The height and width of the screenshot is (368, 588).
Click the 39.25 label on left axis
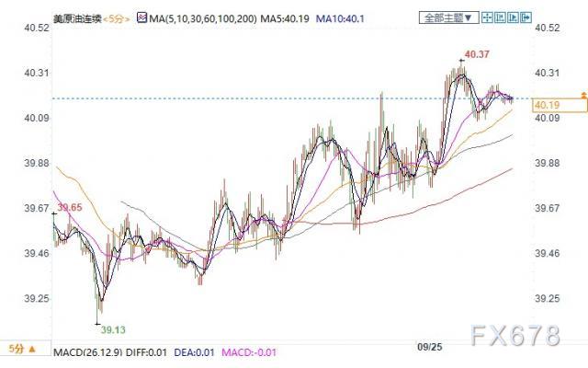[37, 298]
